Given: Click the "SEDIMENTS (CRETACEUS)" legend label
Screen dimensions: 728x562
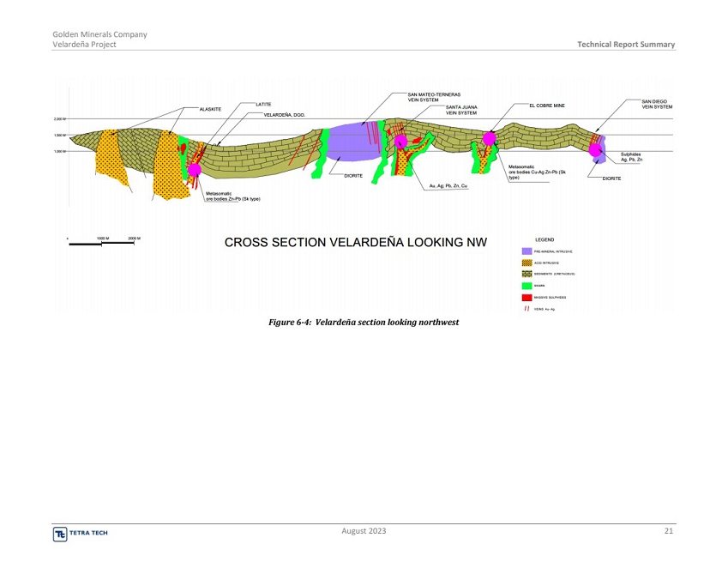Looking at the screenshot, I should [x=554, y=274].
